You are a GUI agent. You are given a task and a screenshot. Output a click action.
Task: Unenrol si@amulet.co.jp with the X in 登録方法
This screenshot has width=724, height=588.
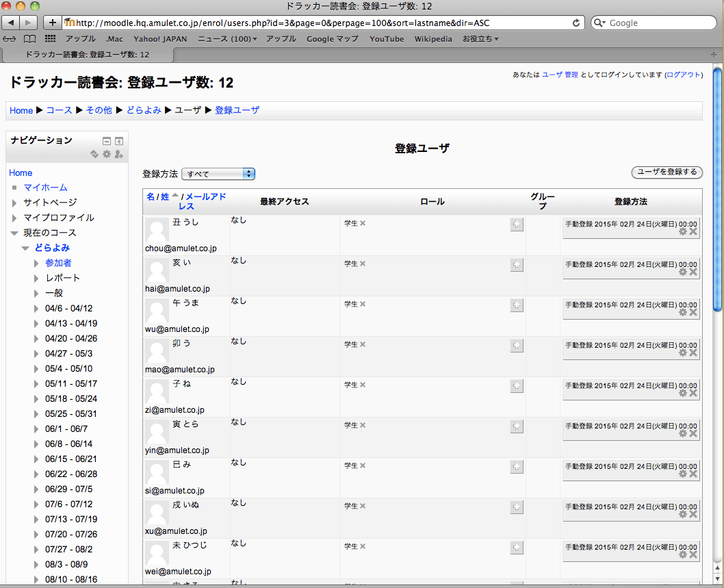pos(693,474)
